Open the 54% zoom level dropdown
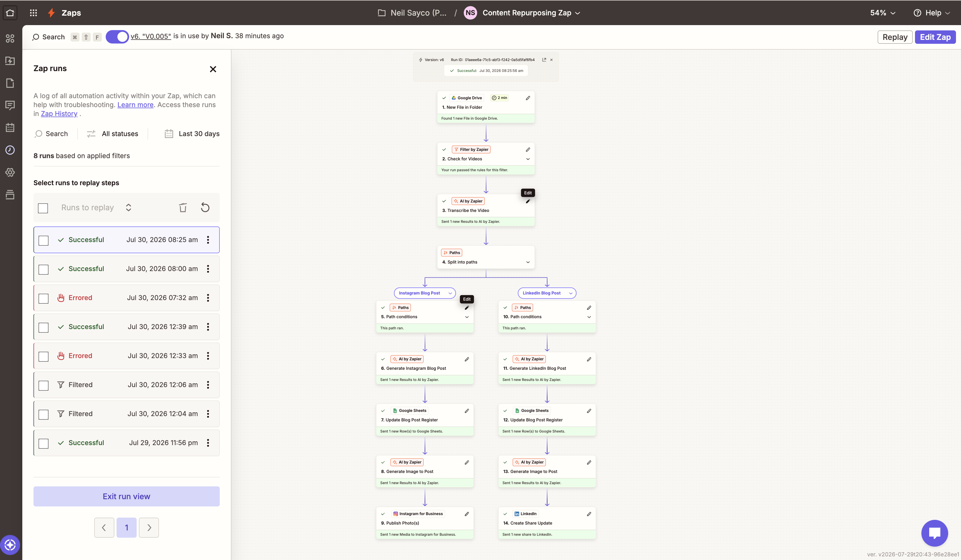The width and height of the screenshot is (961, 560). click(x=882, y=13)
